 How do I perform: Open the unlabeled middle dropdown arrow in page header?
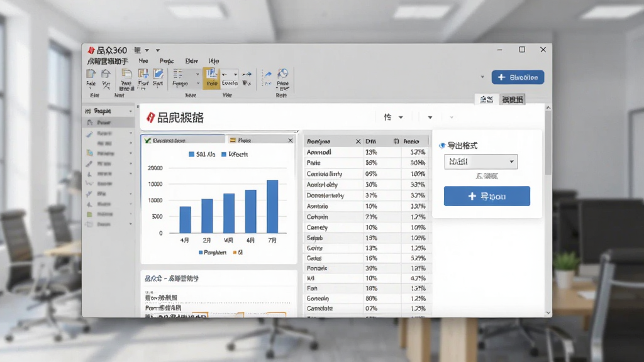tap(430, 118)
